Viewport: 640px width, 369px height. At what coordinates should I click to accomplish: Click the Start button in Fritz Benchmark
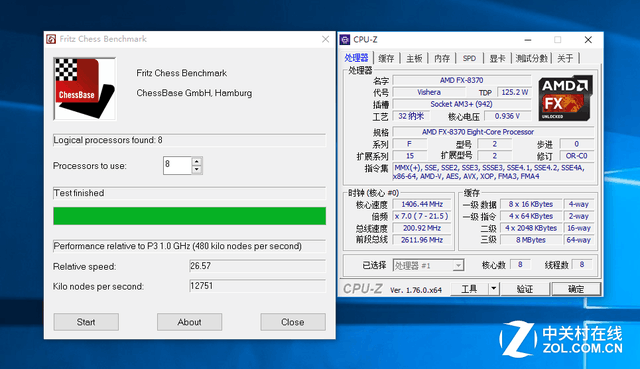tap(86, 322)
